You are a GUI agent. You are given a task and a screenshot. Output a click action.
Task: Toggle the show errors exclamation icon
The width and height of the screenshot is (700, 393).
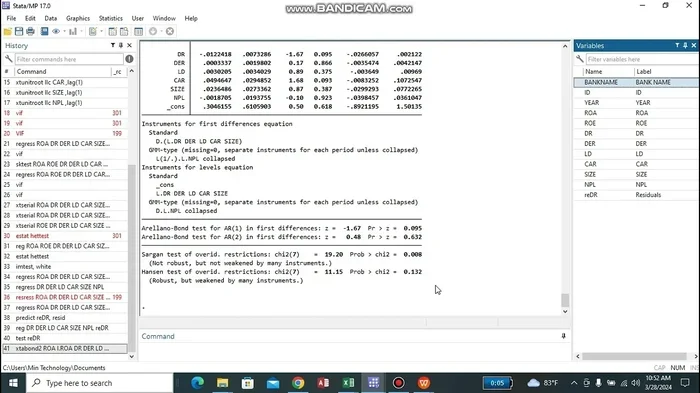[129, 59]
